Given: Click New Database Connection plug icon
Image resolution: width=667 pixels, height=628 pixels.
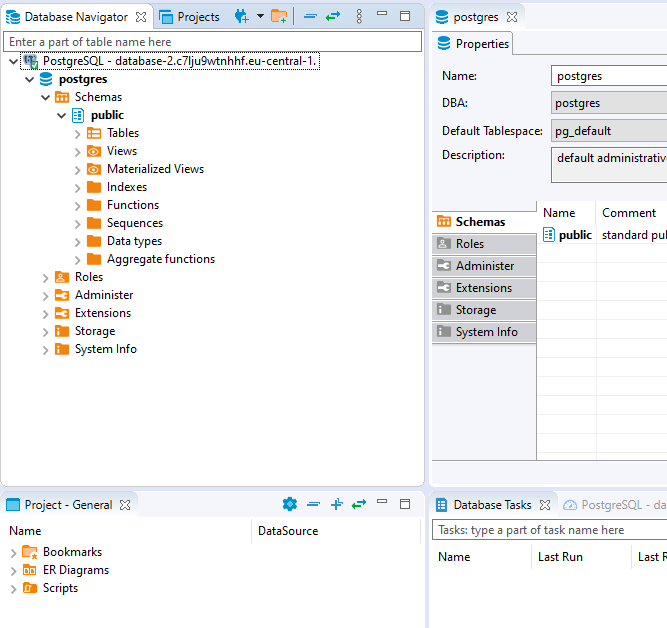Looking at the screenshot, I should (x=241, y=17).
